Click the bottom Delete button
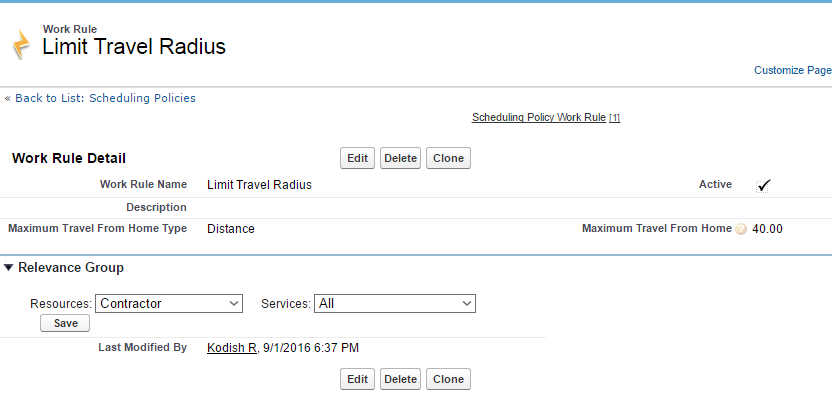 (x=400, y=379)
